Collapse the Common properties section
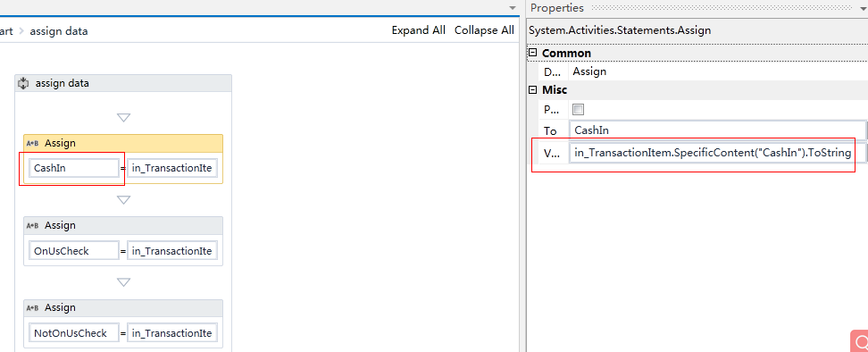This screenshot has height=352, width=868. click(x=532, y=53)
